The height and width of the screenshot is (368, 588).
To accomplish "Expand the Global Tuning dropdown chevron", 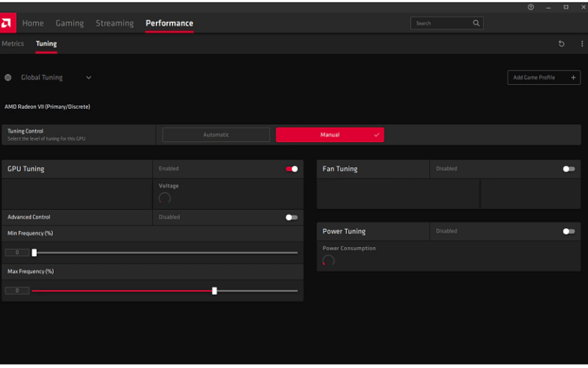I will [x=88, y=77].
